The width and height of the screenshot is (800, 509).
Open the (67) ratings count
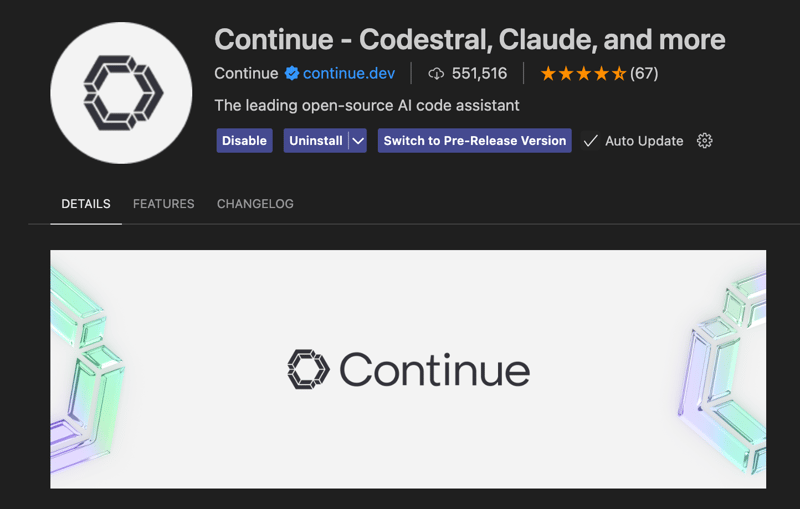[x=644, y=73]
